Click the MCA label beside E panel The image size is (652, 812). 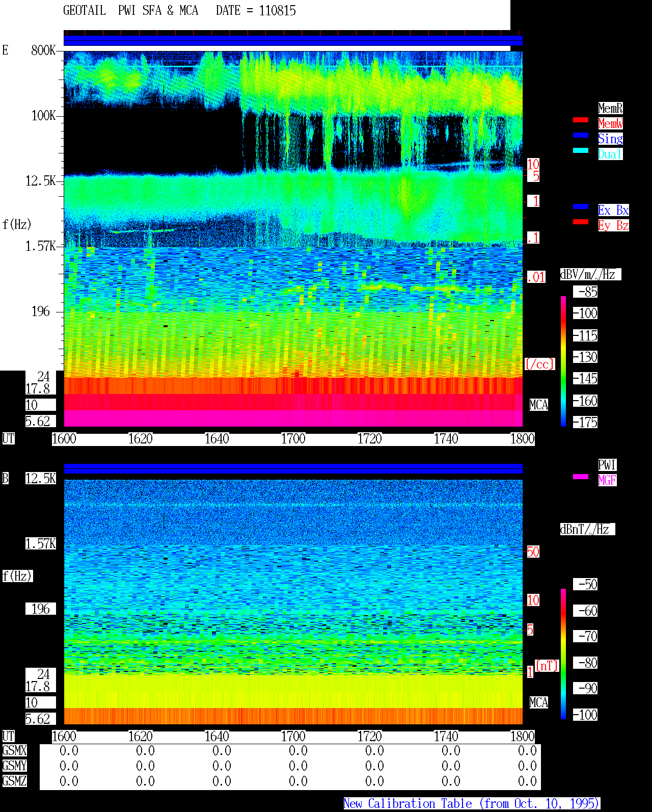(x=539, y=405)
